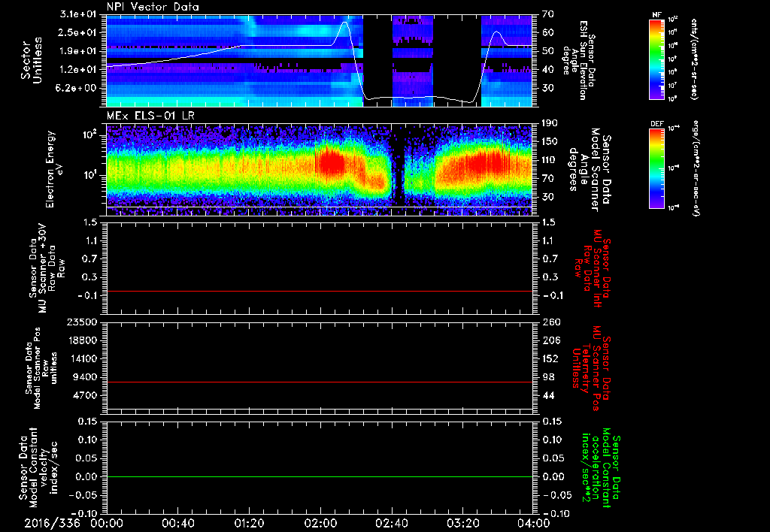Click the 110 degree tick label
Image resolution: width=770 pixels, height=532 pixels.
tap(550, 160)
